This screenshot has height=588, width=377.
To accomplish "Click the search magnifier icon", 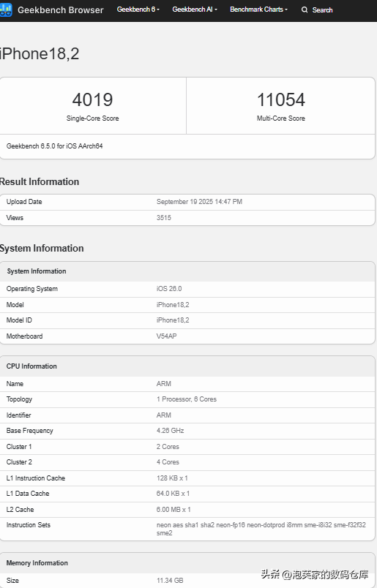I will [x=304, y=10].
